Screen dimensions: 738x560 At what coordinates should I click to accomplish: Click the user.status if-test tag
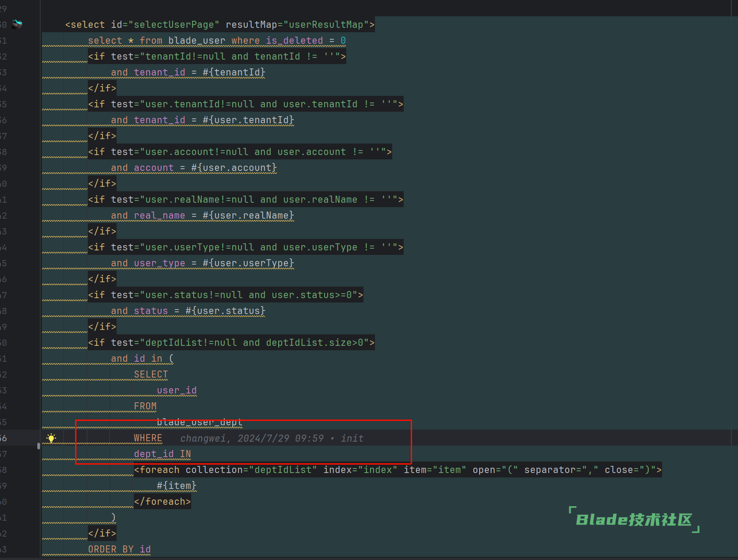point(225,295)
